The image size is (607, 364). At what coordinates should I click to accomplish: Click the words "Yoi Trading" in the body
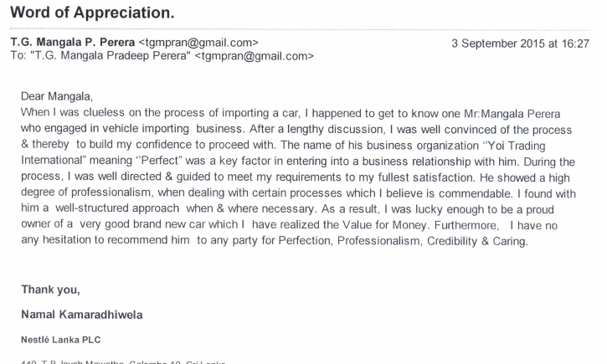click(x=517, y=146)
